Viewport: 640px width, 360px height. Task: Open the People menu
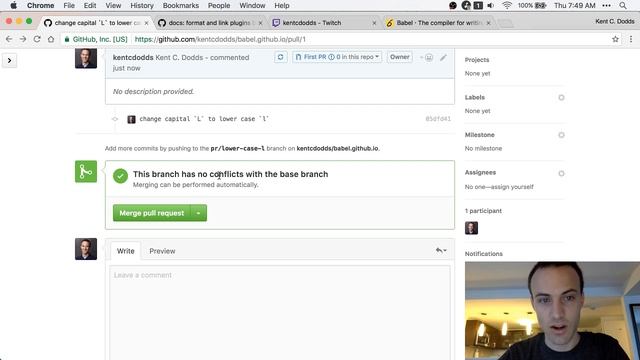click(x=219, y=5)
